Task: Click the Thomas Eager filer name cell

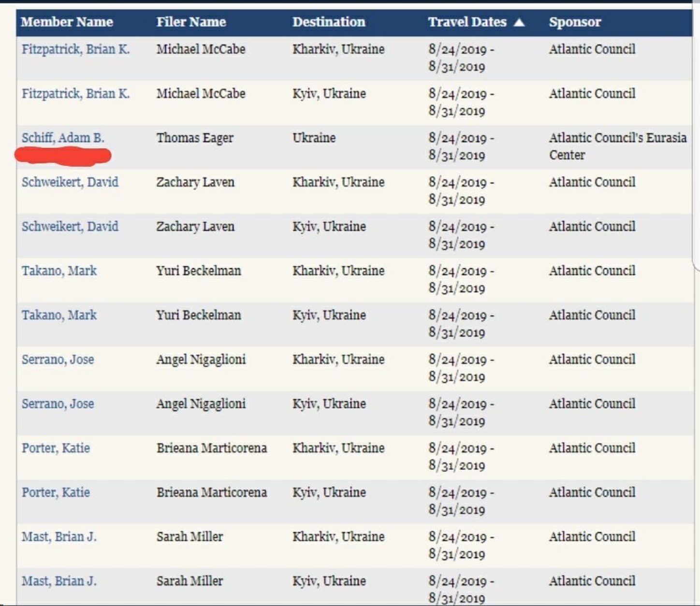Action: [x=195, y=138]
